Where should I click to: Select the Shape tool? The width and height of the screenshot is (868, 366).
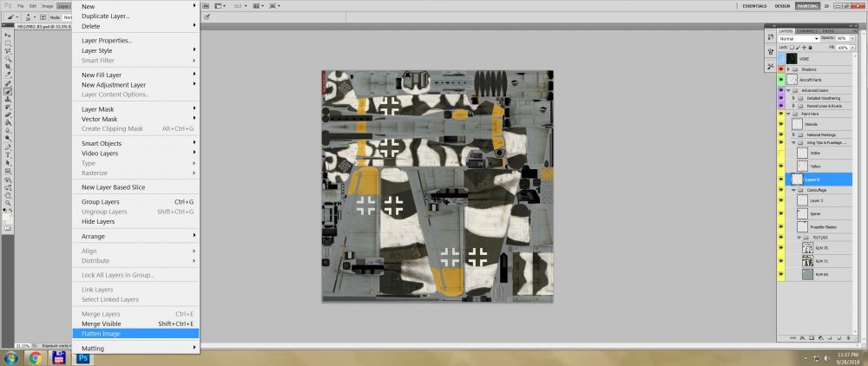click(8, 171)
